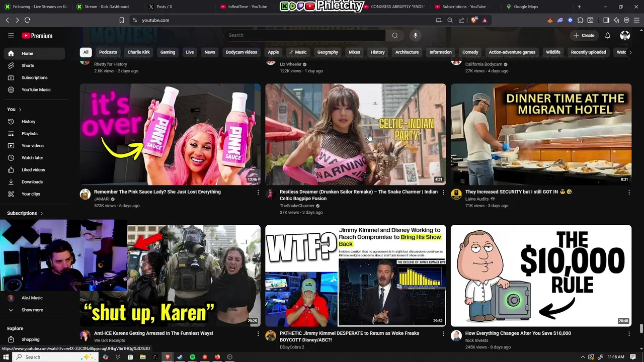Open Spotify from the taskbar

[192, 357]
